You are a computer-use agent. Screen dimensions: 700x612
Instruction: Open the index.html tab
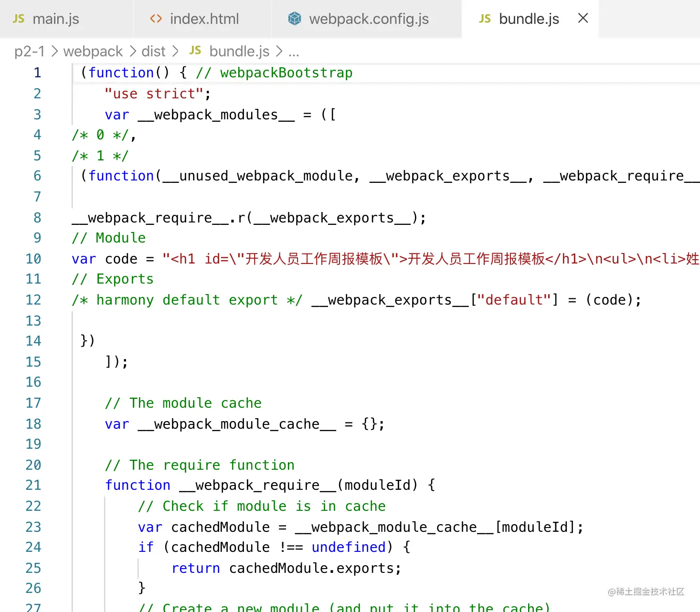tap(202, 19)
